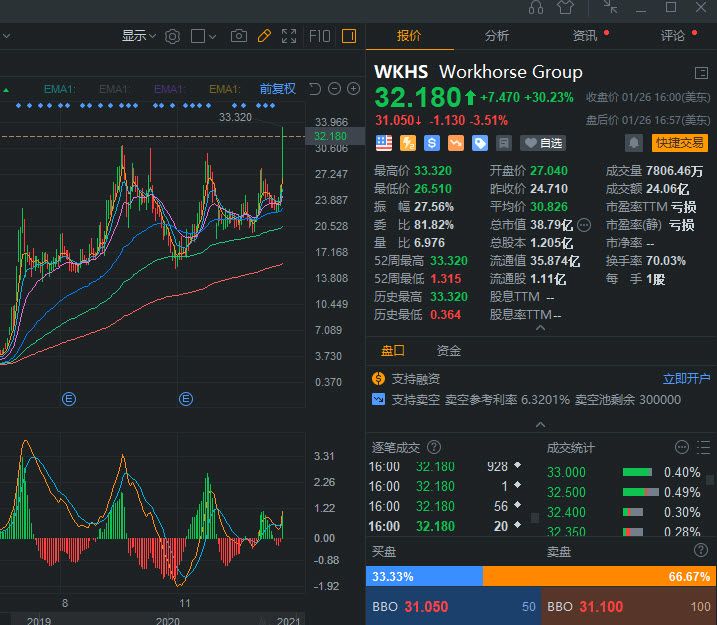This screenshot has width=717, height=625.
Task: Click the 快捷交易 quick trade button
Action: pyautogui.click(x=680, y=143)
